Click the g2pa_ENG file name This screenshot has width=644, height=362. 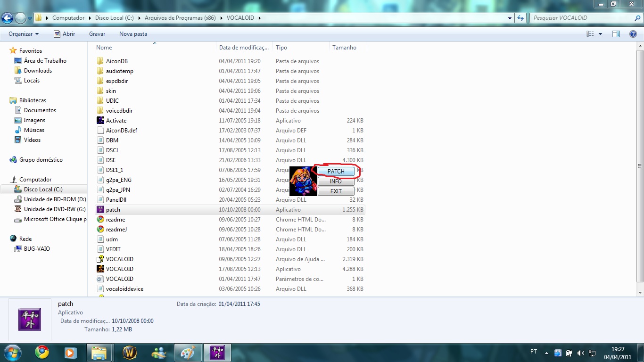119,180
